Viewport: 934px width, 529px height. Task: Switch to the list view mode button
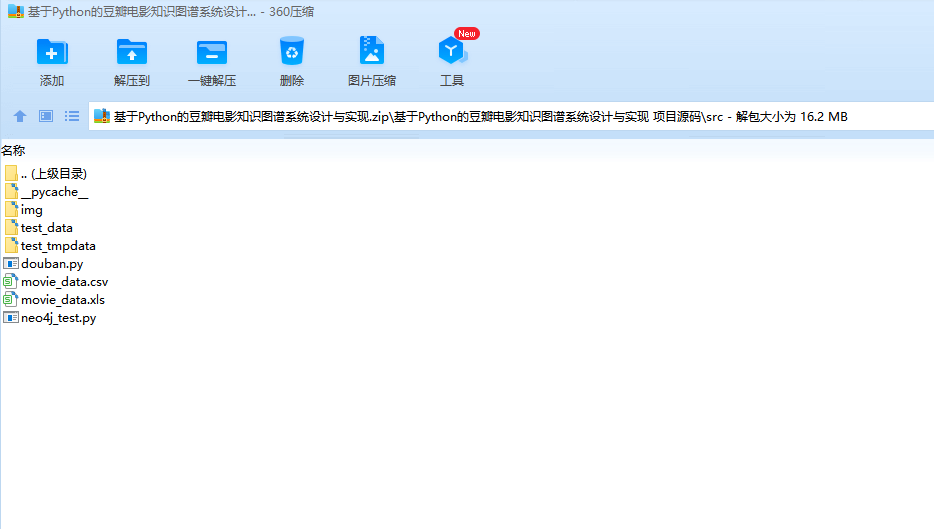coord(72,116)
